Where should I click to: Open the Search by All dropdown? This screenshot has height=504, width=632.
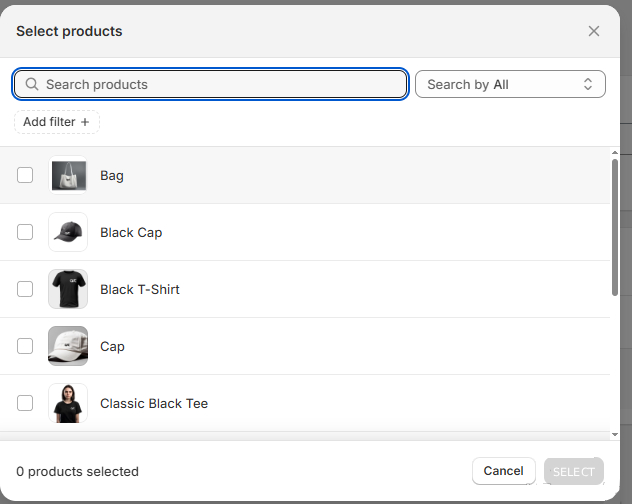tap(510, 85)
